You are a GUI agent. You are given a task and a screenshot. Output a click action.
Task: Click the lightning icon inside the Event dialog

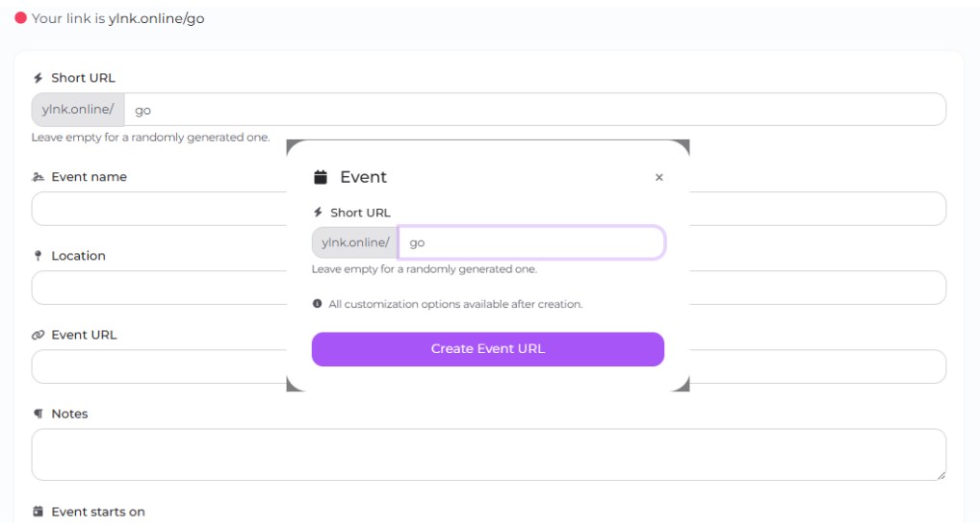(x=318, y=213)
